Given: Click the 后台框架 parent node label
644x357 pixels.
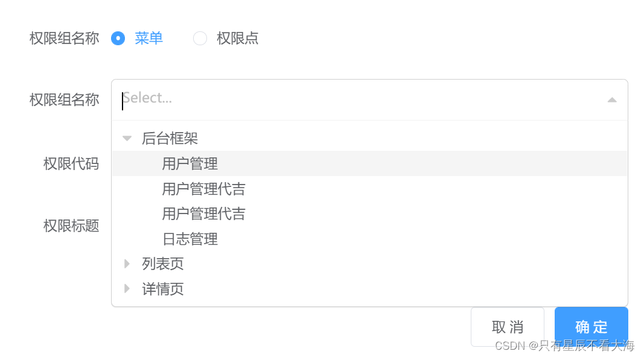Looking at the screenshot, I should tap(170, 137).
